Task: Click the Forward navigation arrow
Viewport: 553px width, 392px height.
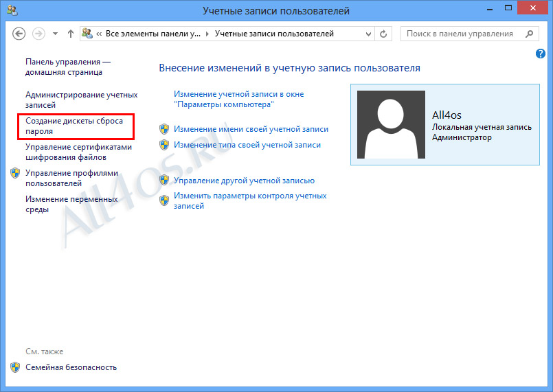Action: pos(38,34)
